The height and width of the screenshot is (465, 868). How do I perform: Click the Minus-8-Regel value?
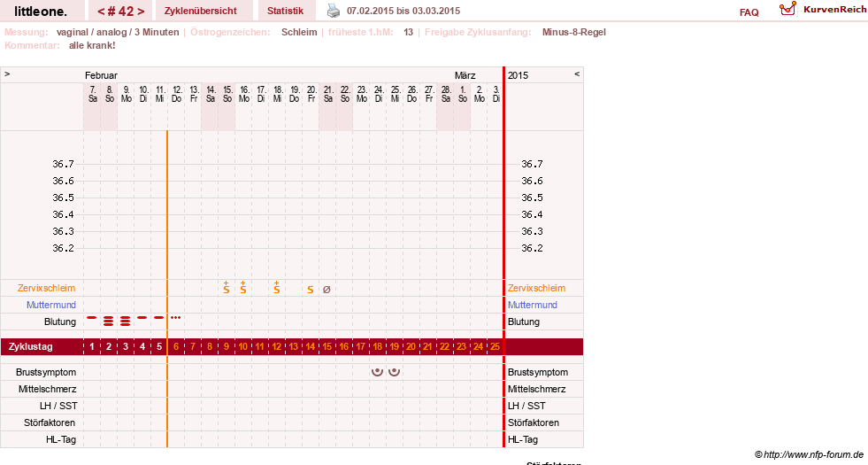coord(574,32)
